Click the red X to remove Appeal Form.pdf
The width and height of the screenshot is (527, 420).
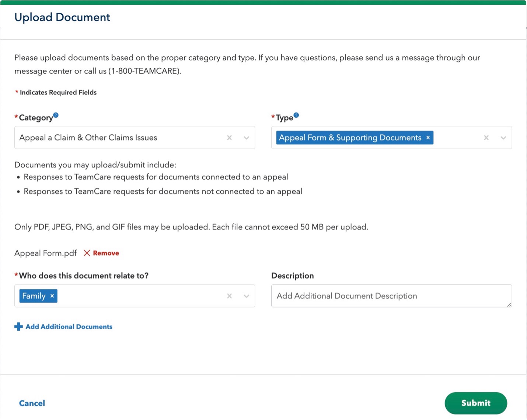87,253
